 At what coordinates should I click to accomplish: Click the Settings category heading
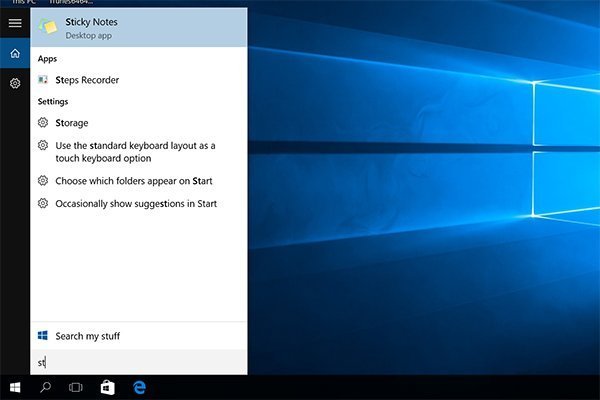point(53,101)
